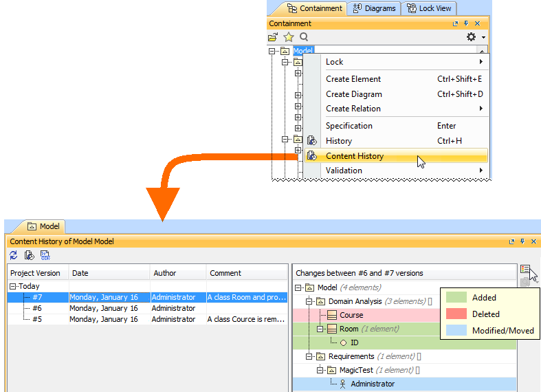Open the Validation submenu

[344, 171]
